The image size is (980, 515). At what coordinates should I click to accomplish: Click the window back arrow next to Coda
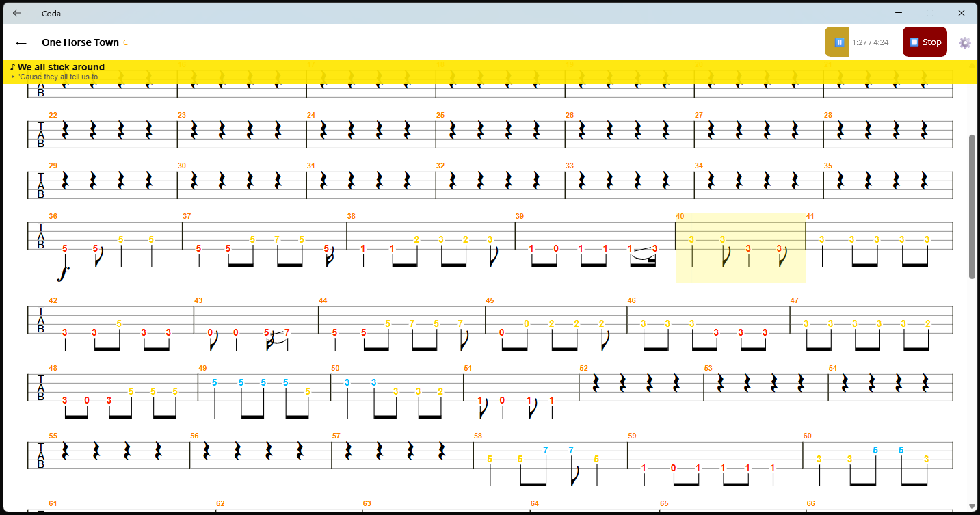point(17,13)
